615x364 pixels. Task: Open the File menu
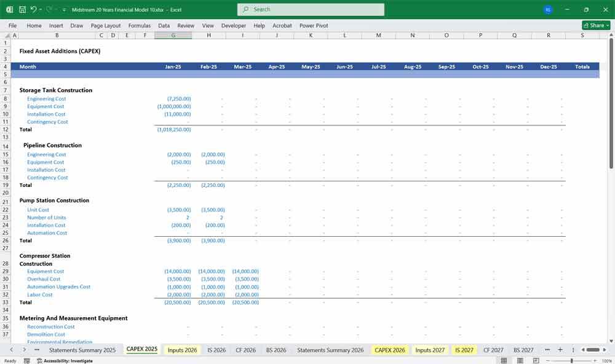(x=12, y=25)
